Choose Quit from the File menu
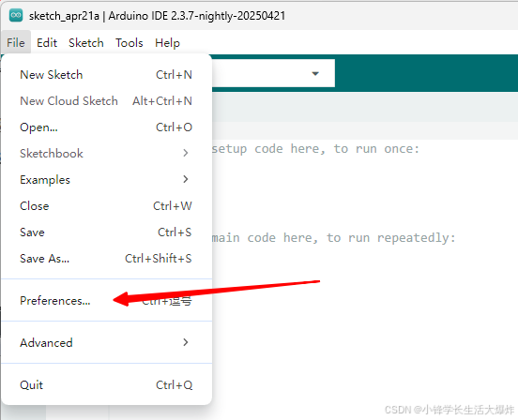 pos(106,384)
